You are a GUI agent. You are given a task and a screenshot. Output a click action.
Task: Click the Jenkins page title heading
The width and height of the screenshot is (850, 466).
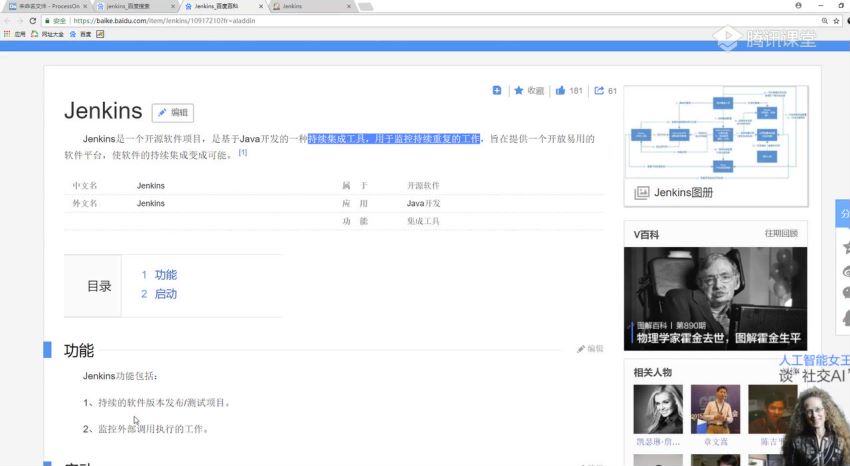point(103,111)
